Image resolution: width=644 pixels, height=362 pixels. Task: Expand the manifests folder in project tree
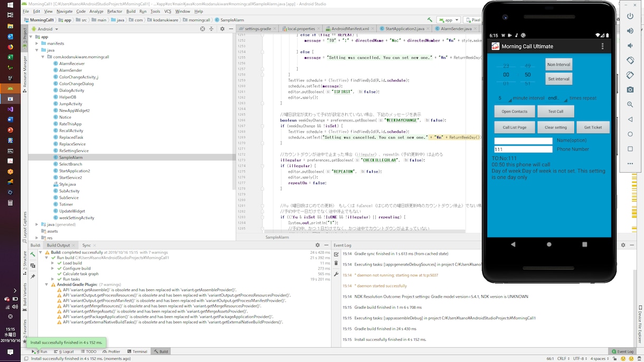(37, 43)
